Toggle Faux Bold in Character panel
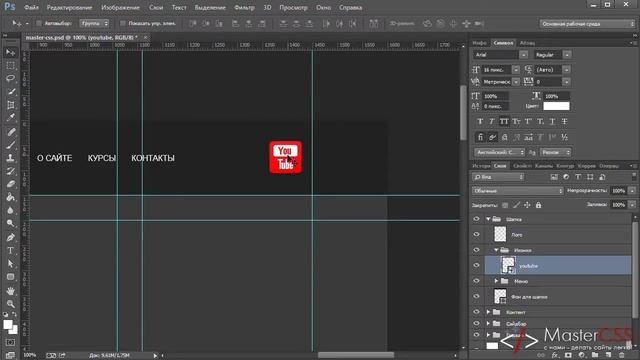 [480, 121]
